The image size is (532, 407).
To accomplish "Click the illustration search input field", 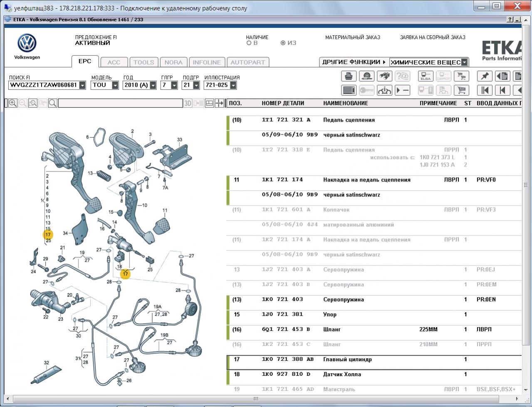I will coord(121,103).
